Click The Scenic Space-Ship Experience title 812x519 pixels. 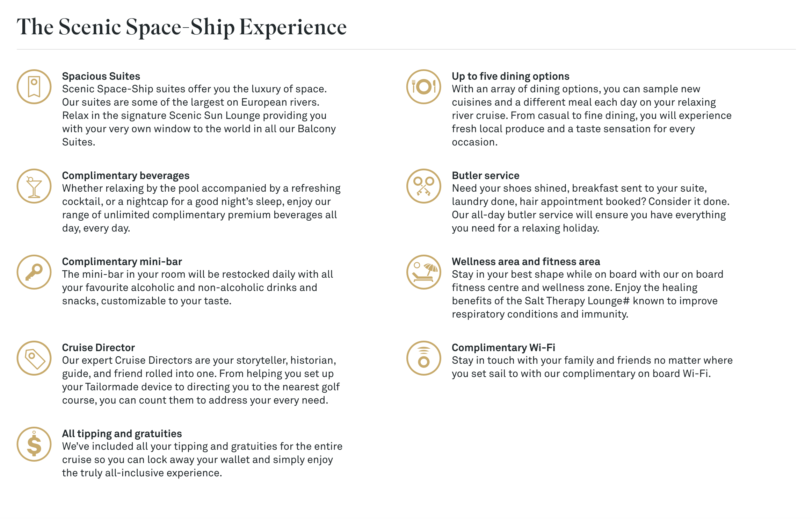182,27
